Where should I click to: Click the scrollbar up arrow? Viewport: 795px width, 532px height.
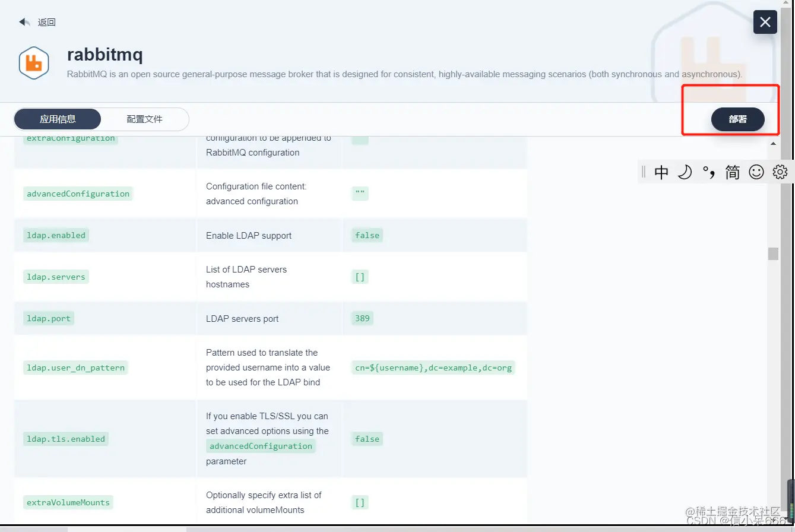pyautogui.click(x=773, y=144)
